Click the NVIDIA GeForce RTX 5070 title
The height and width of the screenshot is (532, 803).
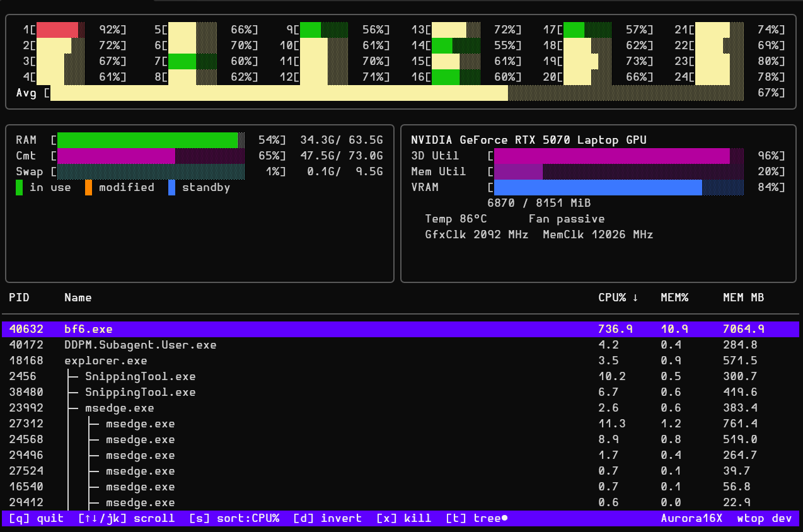529,140
